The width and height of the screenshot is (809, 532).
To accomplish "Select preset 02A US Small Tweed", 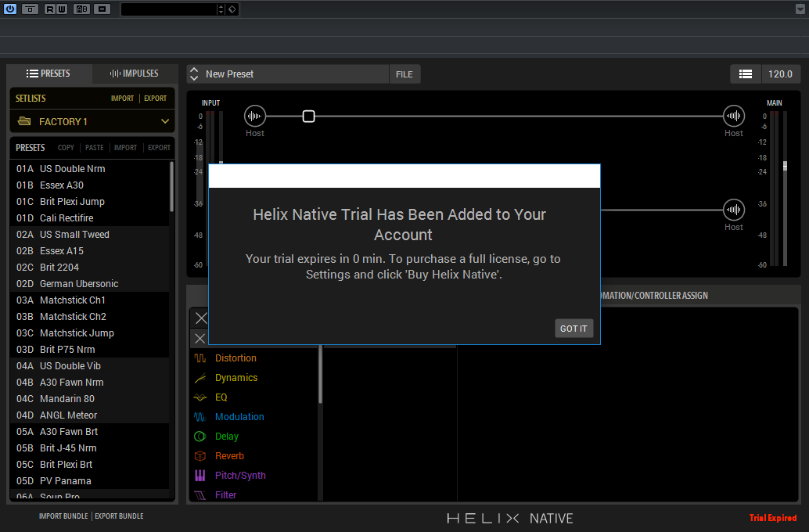I will coord(89,235).
